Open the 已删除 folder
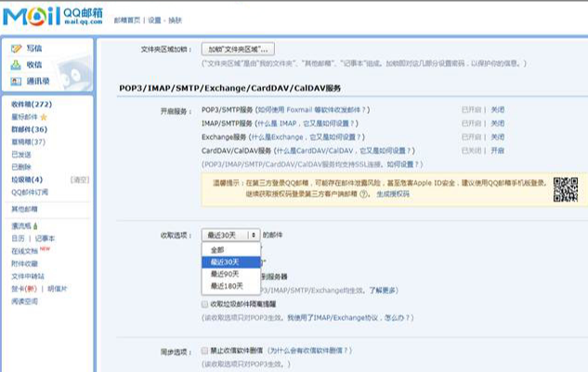Viewport: 588px width, 372px height. pyautogui.click(x=21, y=167)
